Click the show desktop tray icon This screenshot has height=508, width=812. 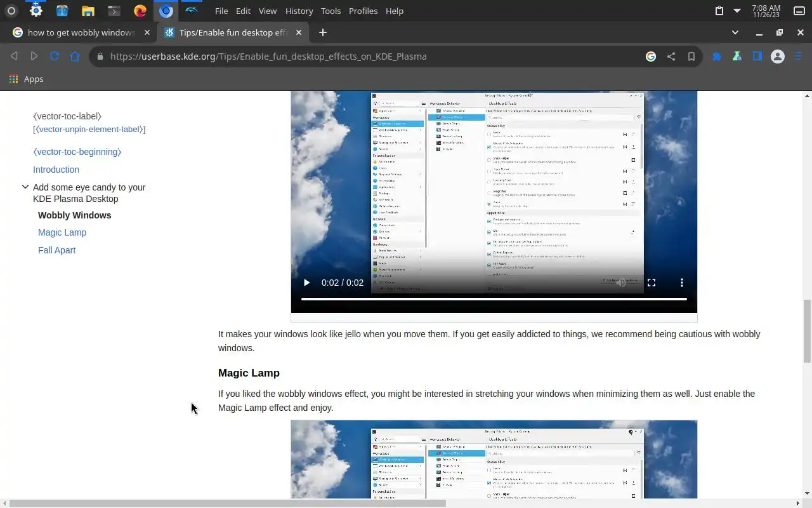click(799, 11)
